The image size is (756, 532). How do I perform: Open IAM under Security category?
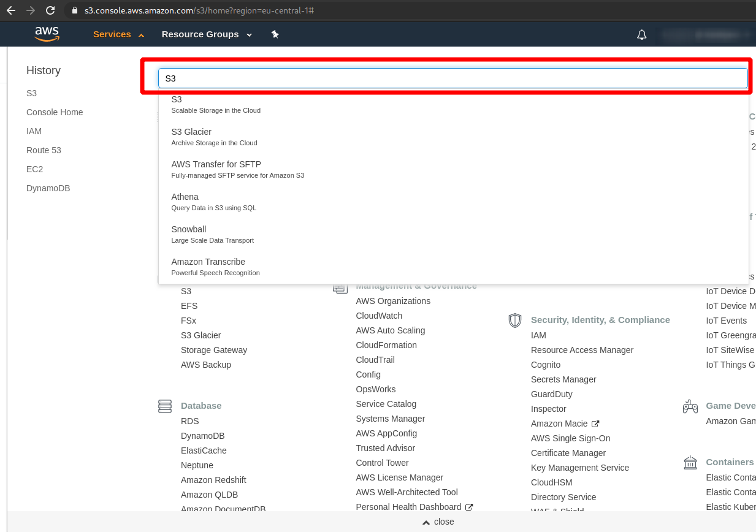pos(538,335)
